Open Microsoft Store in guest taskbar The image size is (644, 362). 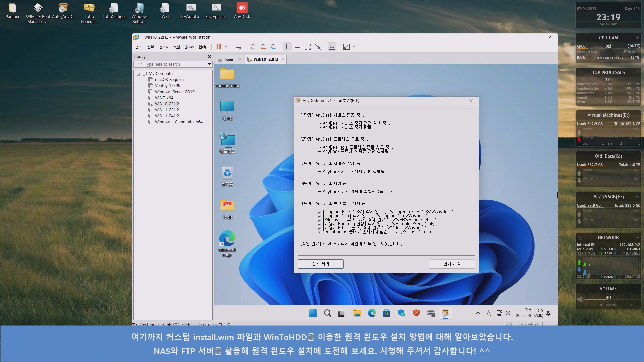pyautogui.click(x=386, y=313)
